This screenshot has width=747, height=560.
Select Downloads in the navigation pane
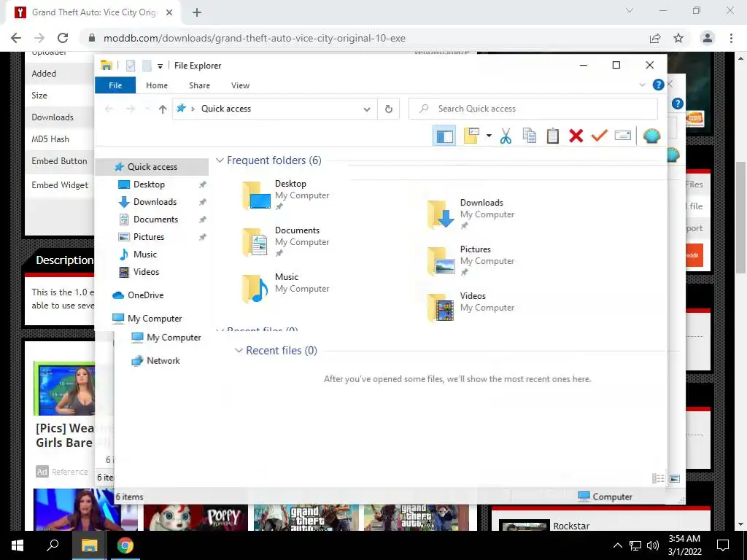point(155,202)
